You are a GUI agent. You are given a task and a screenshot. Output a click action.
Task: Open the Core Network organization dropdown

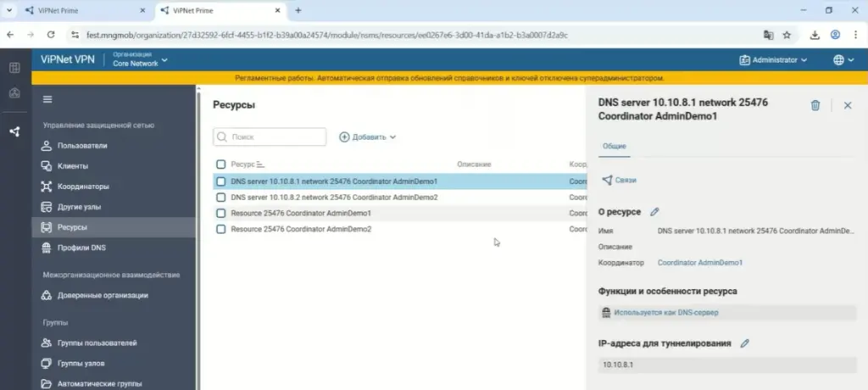coord(140,60)
